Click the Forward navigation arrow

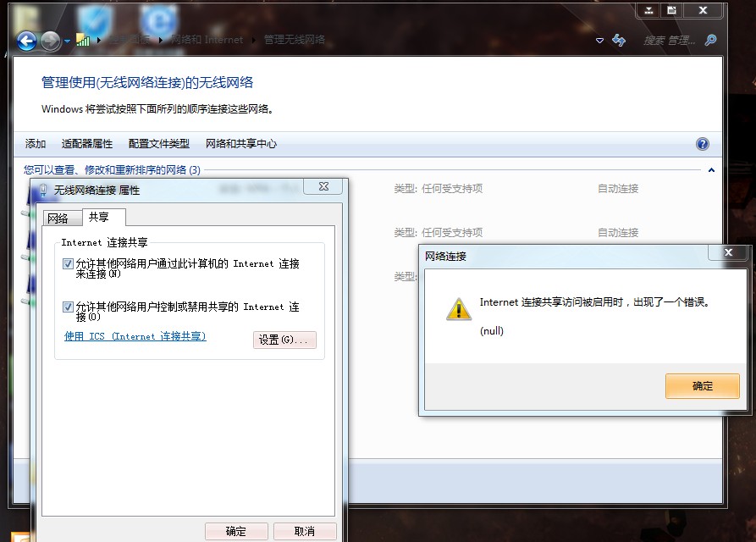[x=50, y=41]
